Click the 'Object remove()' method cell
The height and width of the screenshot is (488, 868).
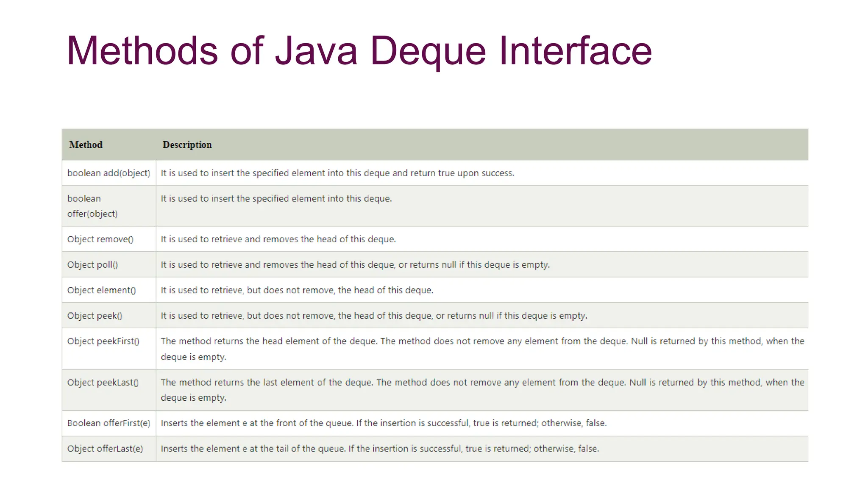pyautogui.click(x=109, y=239)
